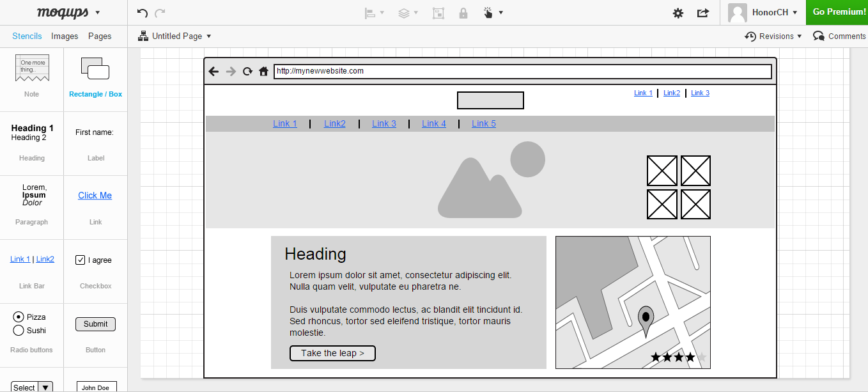
Task: Click the speech bubbles Comments icon
Action: point(819,36)
